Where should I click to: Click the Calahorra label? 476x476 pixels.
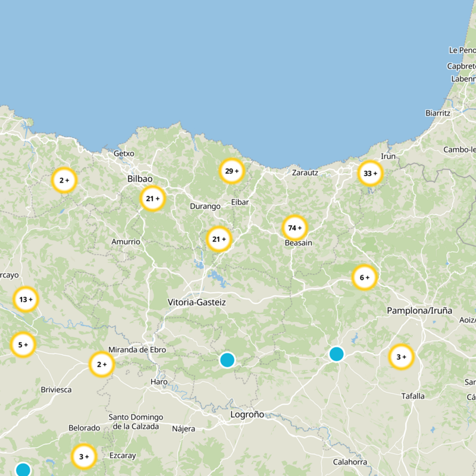tap(350, 462)
